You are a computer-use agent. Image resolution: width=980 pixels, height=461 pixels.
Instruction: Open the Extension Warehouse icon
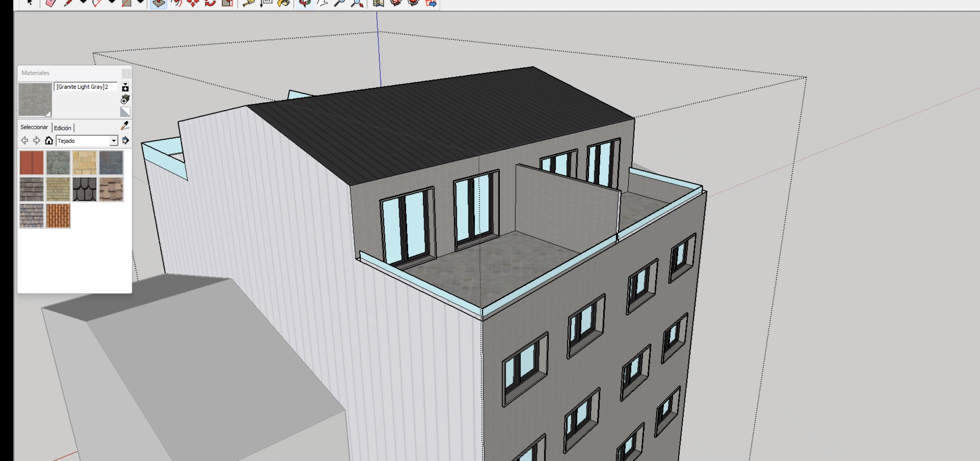(413, 3)
